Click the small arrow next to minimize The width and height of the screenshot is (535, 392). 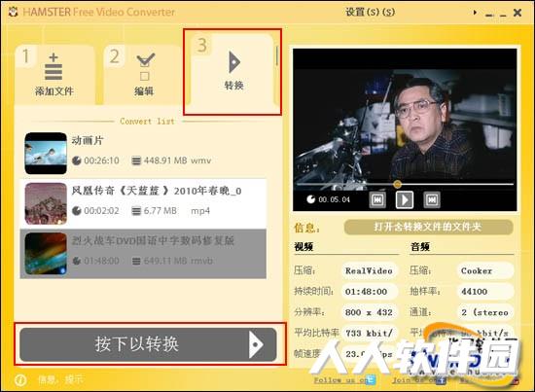pyautogui.click(x=475, y=13)
